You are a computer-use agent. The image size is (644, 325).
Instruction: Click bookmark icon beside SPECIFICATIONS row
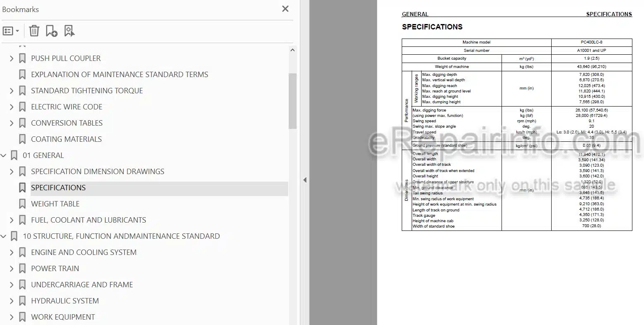(22, 188)
